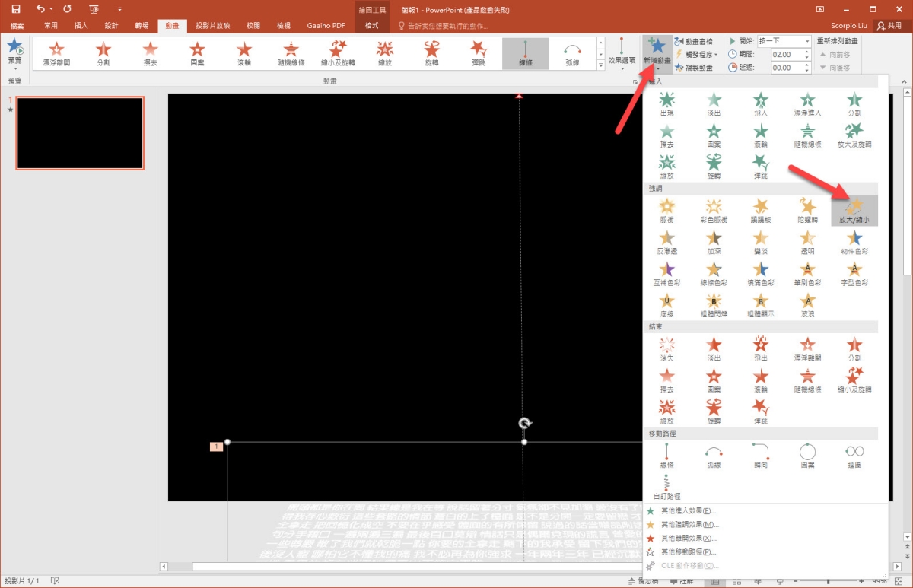Select the 轉向 motion path
Screen dimensions: 913x588
(x=761, y=456)
